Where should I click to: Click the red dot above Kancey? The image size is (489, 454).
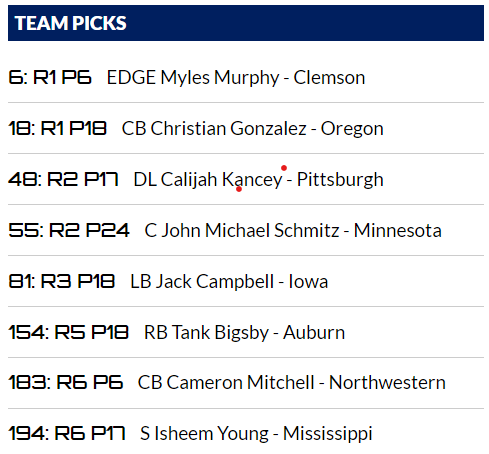[284, 168]
